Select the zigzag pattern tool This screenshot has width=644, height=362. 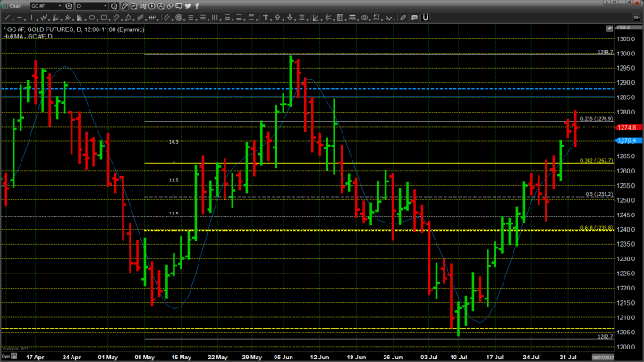coord(44,18)
